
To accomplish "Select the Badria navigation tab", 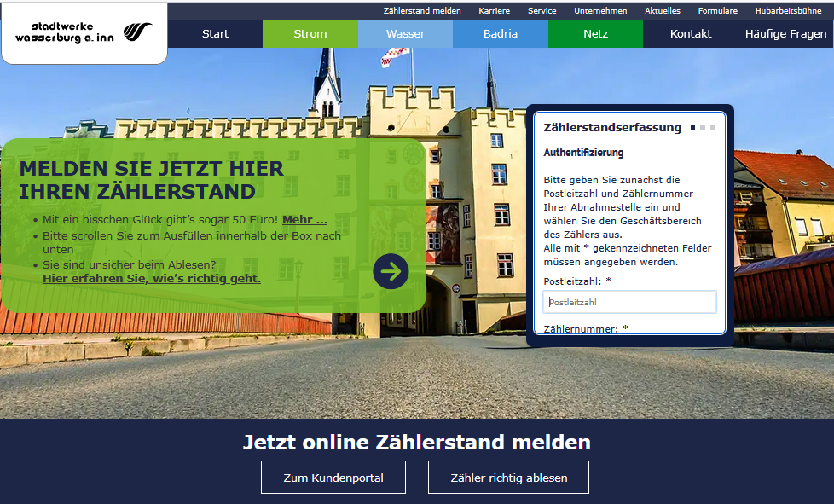I will coord(500,34).
